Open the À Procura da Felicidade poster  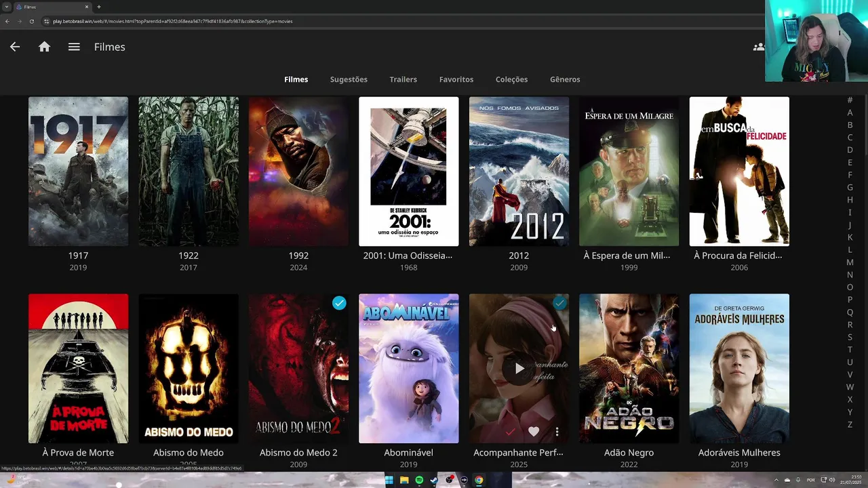tap(739, 171)
